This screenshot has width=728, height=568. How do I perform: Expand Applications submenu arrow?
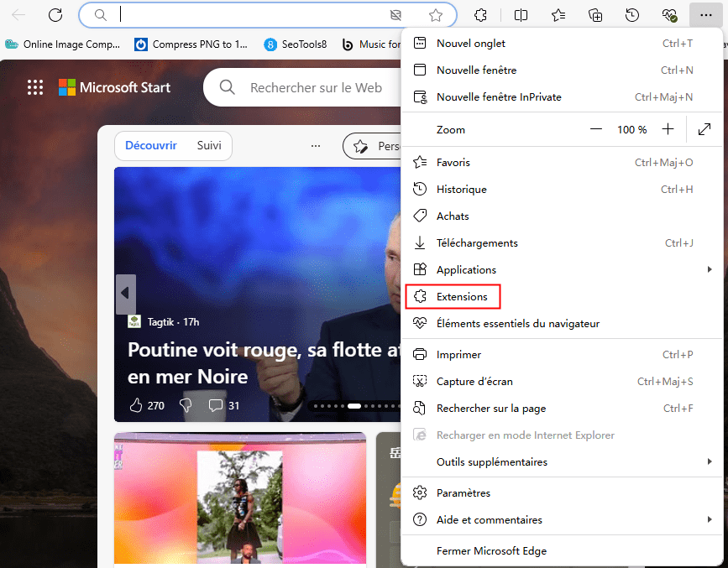pos(709,270)
